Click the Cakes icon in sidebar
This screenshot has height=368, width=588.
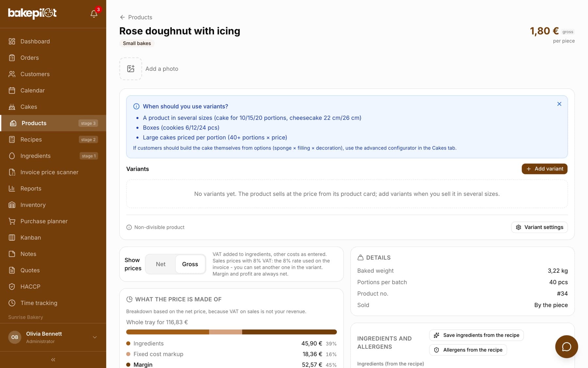point(12,107)
